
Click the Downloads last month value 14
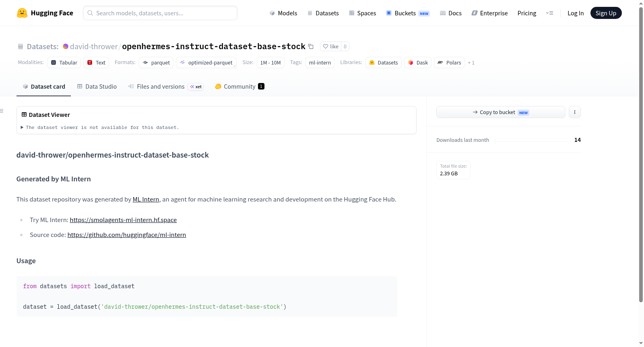(x=578, y=140)
